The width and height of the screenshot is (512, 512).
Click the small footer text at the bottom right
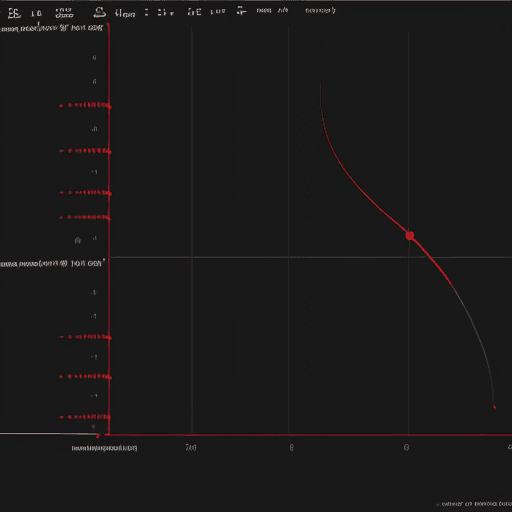coord(476,504)
